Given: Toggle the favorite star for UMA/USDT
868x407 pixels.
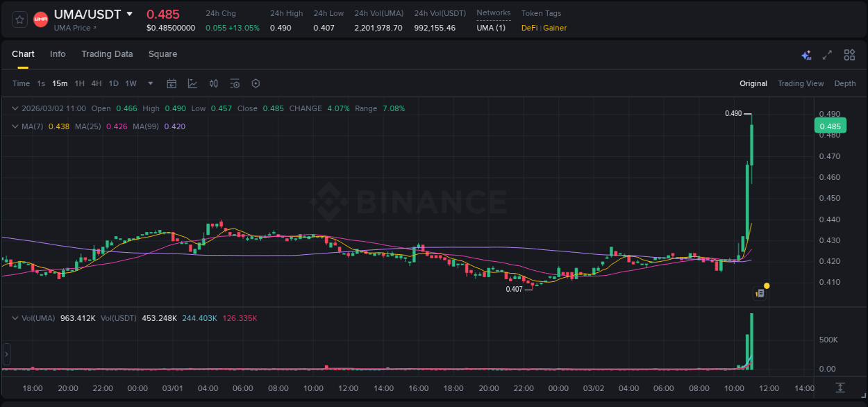Looking at the screenshot, I should click(19, 19).
